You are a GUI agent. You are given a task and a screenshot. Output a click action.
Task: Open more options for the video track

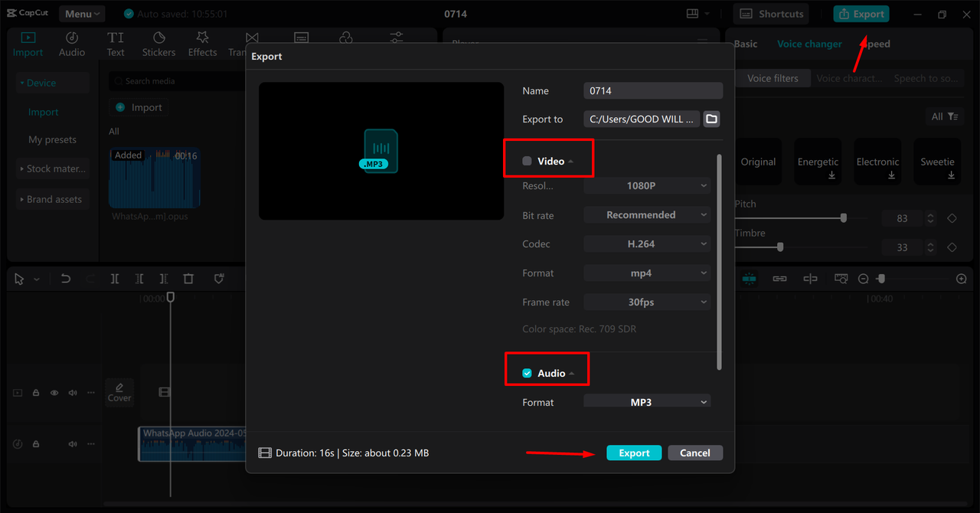(x=91, y=393)
